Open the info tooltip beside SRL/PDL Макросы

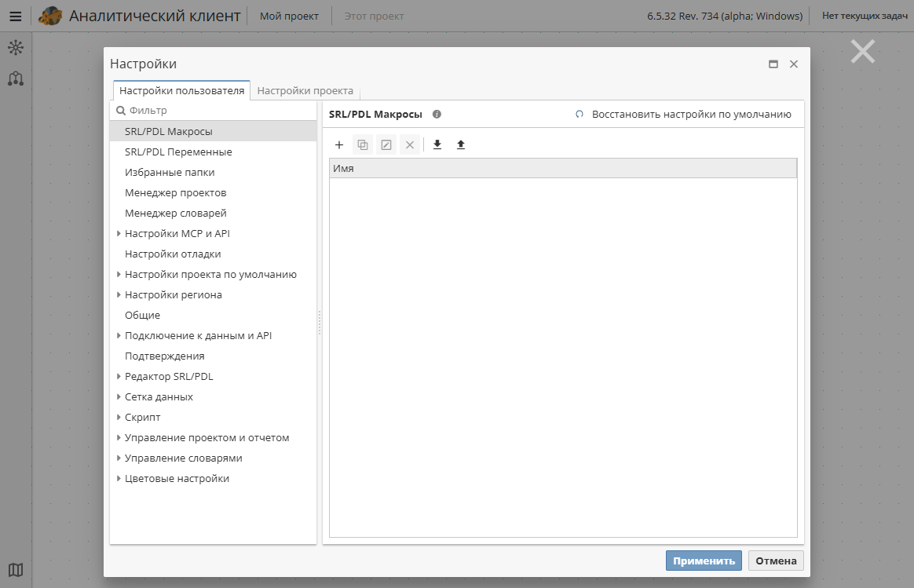tap(437, 114)
